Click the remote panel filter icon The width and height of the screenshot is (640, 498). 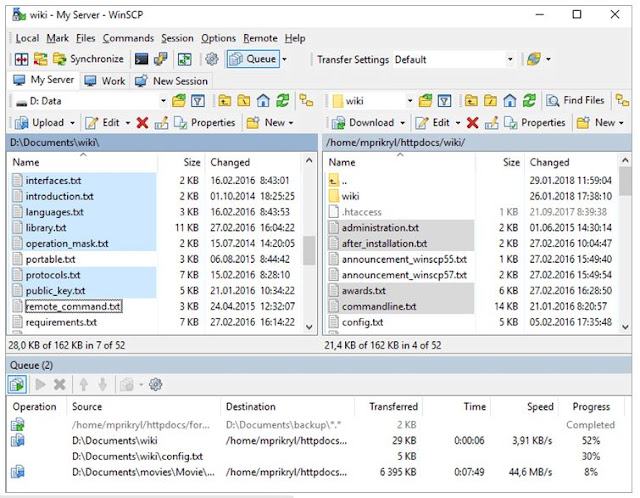444,100
